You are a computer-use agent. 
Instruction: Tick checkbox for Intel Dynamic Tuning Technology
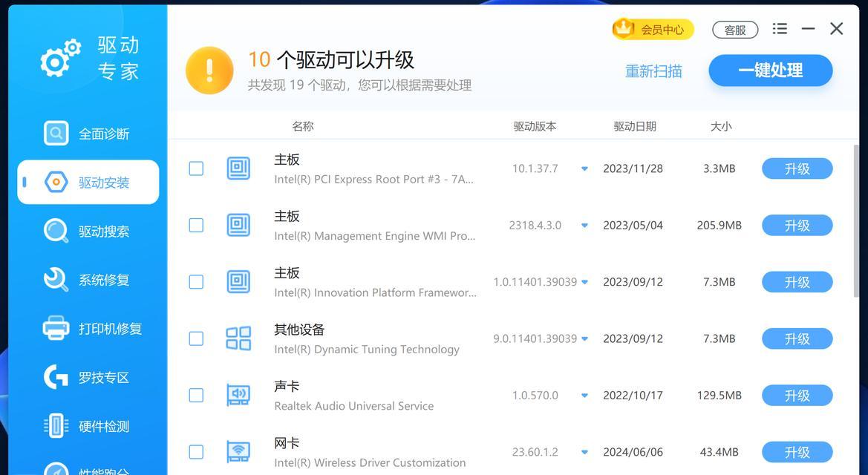(196, 338)
